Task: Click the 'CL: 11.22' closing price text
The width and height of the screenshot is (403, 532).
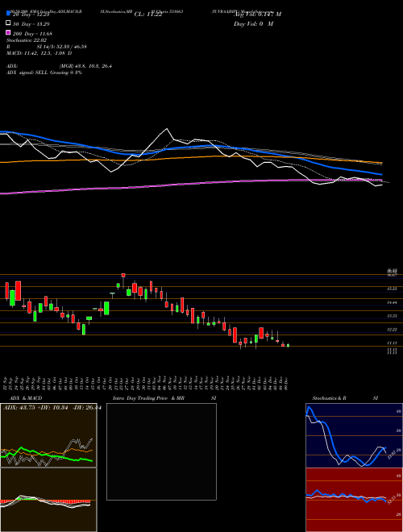Action: click(148, 15)
